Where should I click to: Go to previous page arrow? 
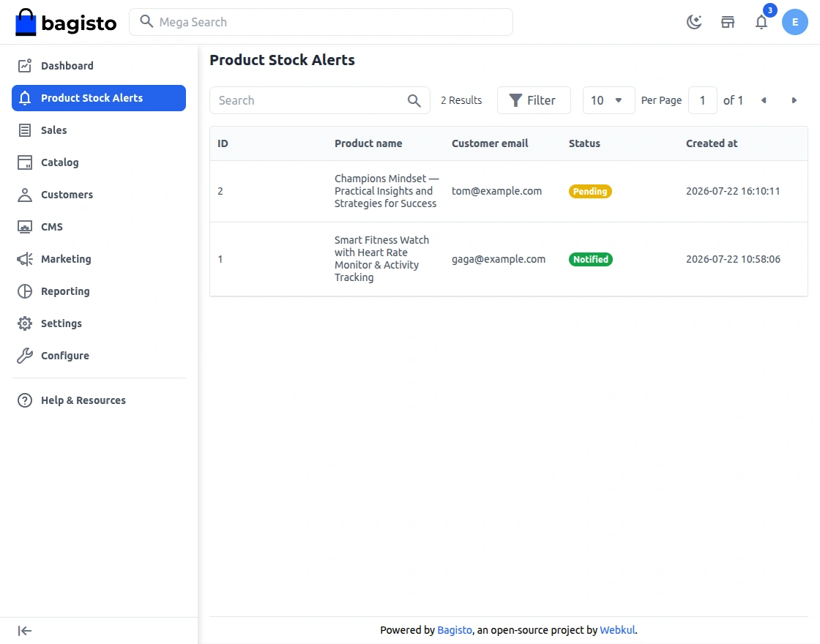764,100
